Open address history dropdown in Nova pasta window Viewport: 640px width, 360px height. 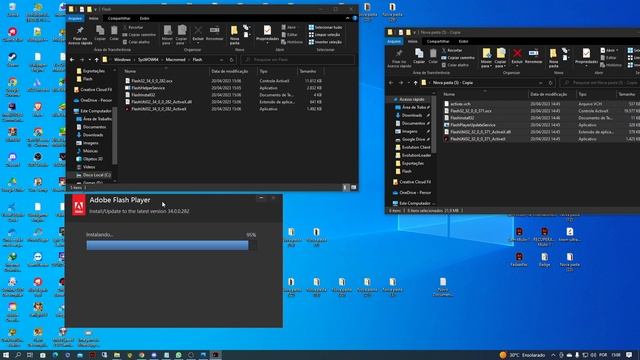[x=541, y=83]
